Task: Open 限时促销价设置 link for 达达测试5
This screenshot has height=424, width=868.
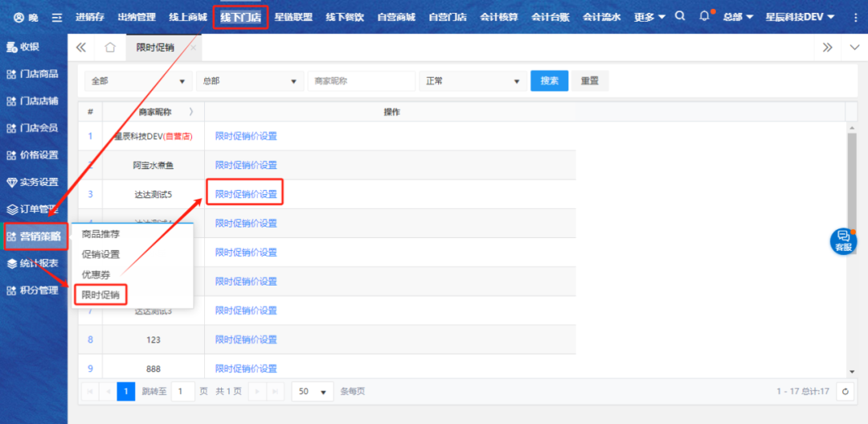Action: point(246,194)
